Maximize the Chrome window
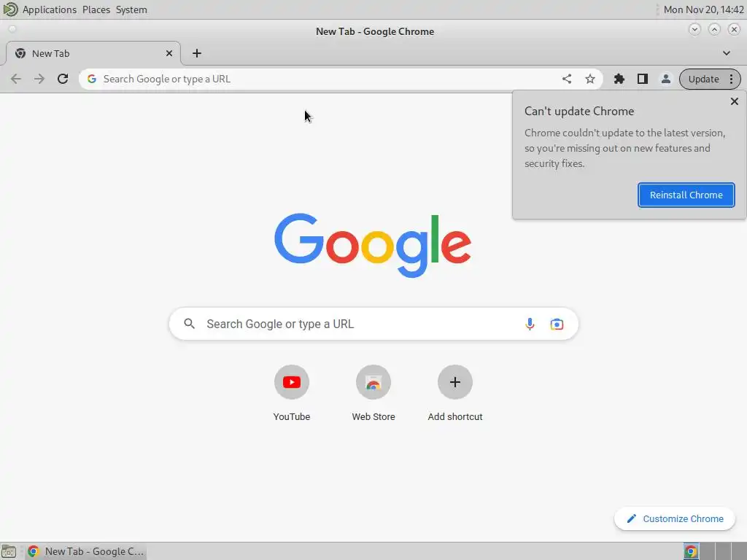Screen dimensions: 747x560 714,29
